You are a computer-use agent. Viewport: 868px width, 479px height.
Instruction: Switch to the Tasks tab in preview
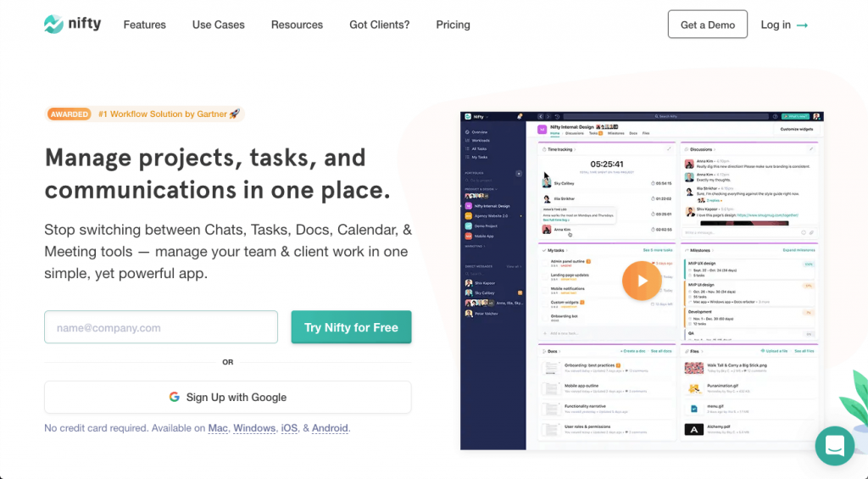tap(596, 133)
